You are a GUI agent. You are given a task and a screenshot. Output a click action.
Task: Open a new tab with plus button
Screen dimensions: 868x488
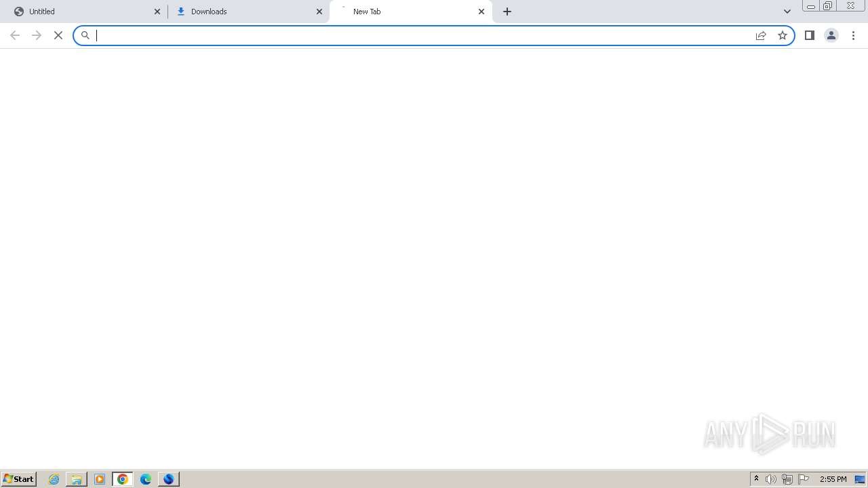coord(507,12)
